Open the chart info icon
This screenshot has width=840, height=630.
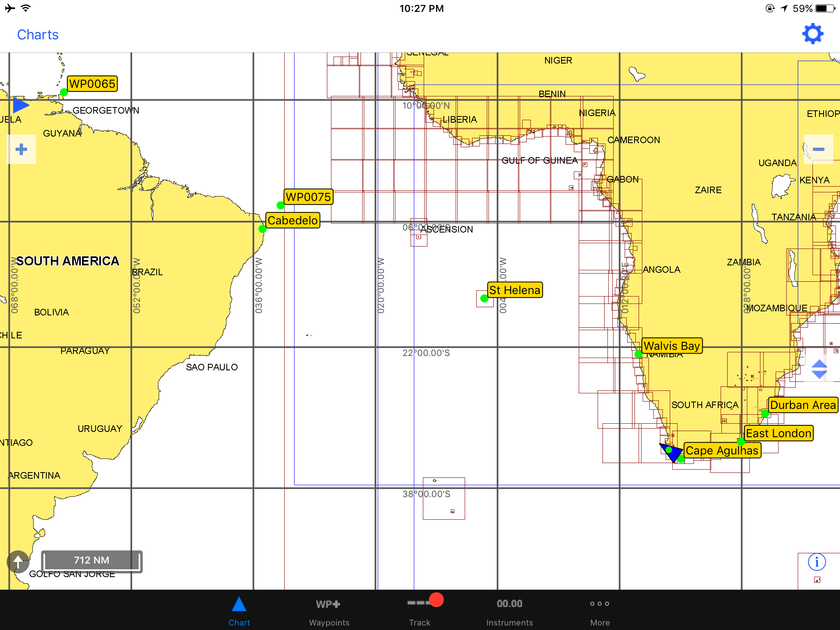pyautogui.click(x=817, y=562)
